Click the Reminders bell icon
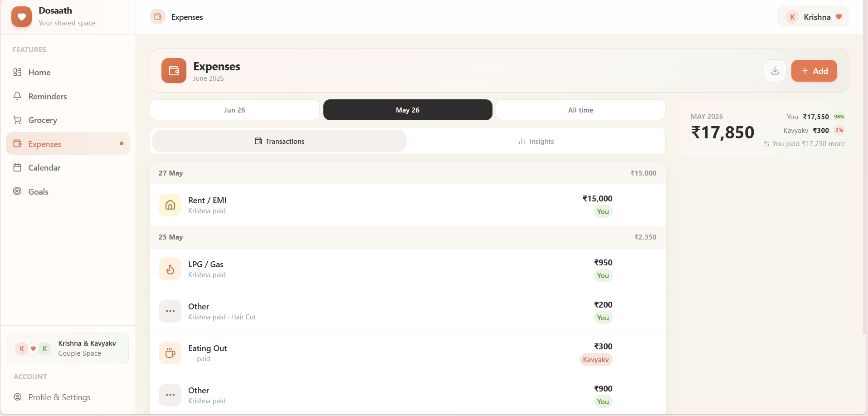 tap(17, 96)
